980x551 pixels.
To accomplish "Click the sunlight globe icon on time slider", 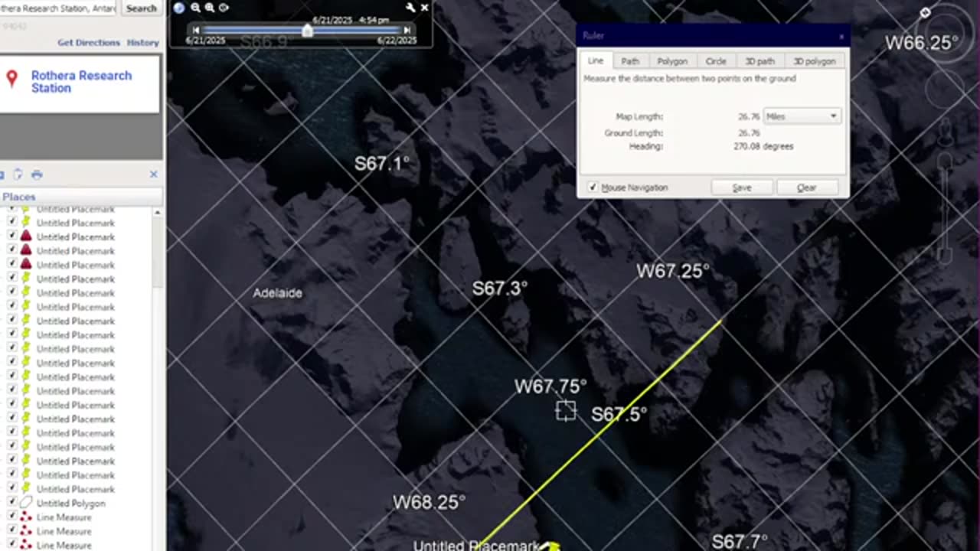I will [179, 8].
